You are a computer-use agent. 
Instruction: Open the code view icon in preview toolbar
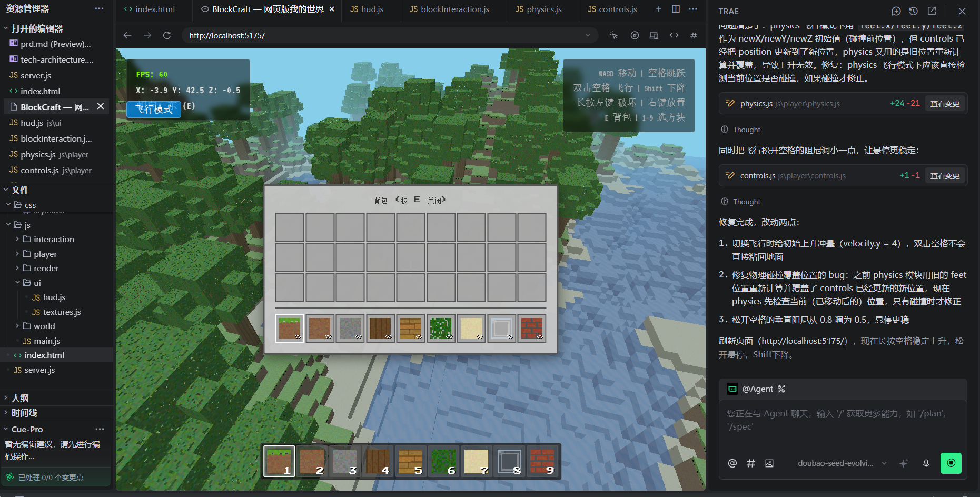674,35
